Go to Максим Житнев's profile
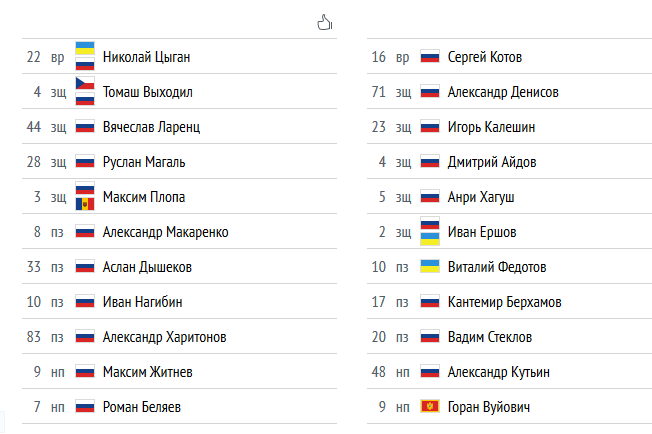This screenshot has width=652, height=434. (148, 372)
